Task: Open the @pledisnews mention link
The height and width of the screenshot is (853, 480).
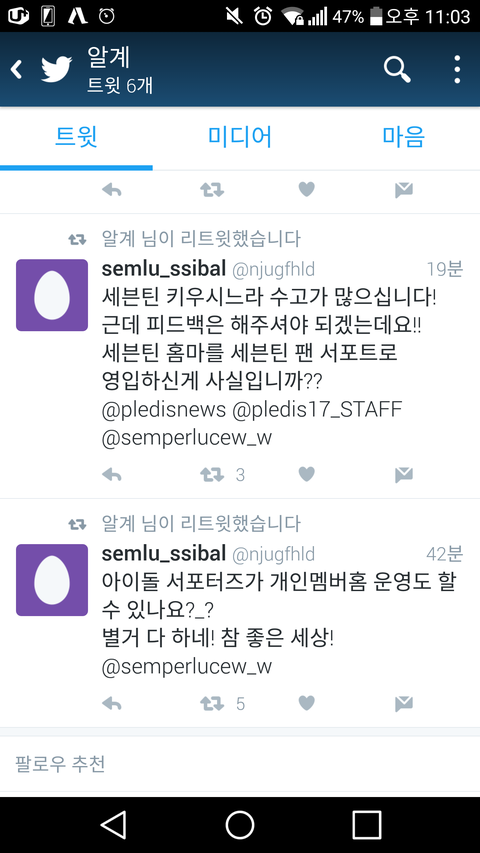Action: 163,410
